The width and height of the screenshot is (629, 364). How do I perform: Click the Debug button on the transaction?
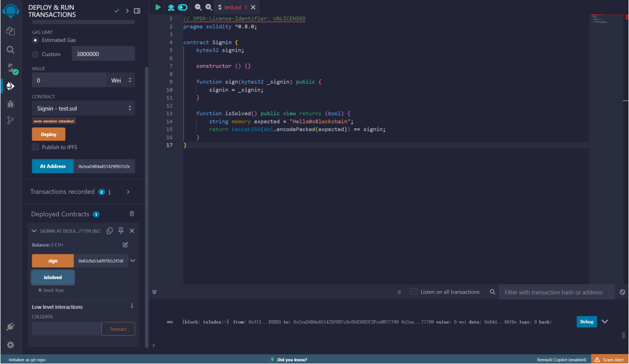click(x=587, y=321)
